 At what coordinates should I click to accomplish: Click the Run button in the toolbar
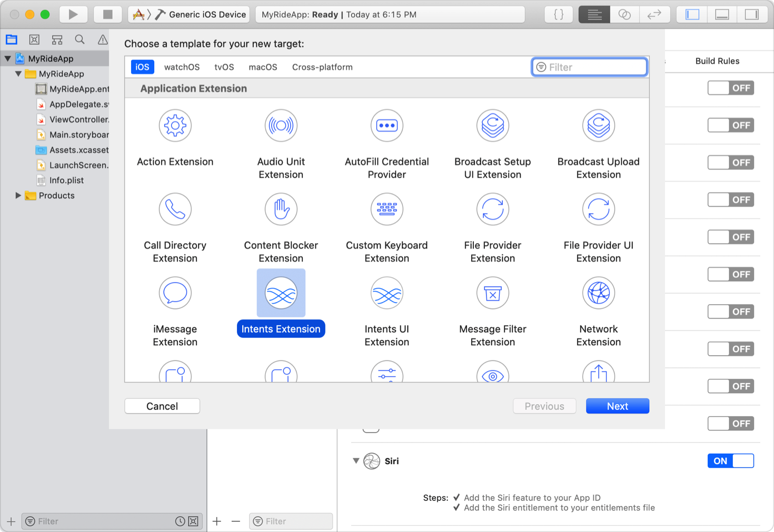[73, 14]
